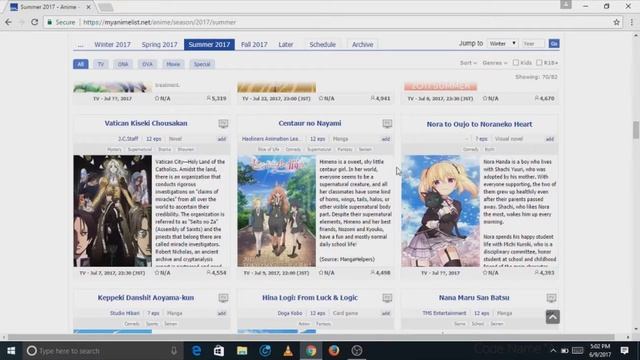The width and height of the screenshot is (640, 360).
Task: Open the Windows Store taskbar icon
Action: click(219, 351)
